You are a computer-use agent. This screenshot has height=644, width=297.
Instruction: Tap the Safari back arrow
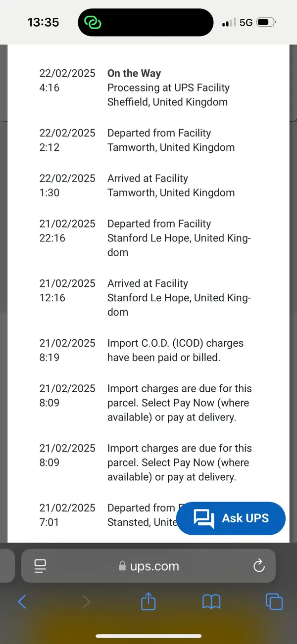pyautogui.click(x=22, y=601)
